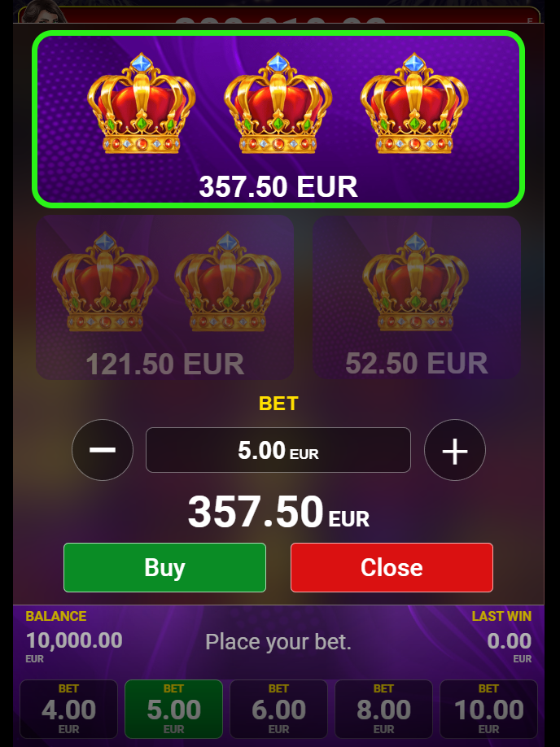Click the middle crown in the top panel

pyautogui.click(x=278, y=103)
